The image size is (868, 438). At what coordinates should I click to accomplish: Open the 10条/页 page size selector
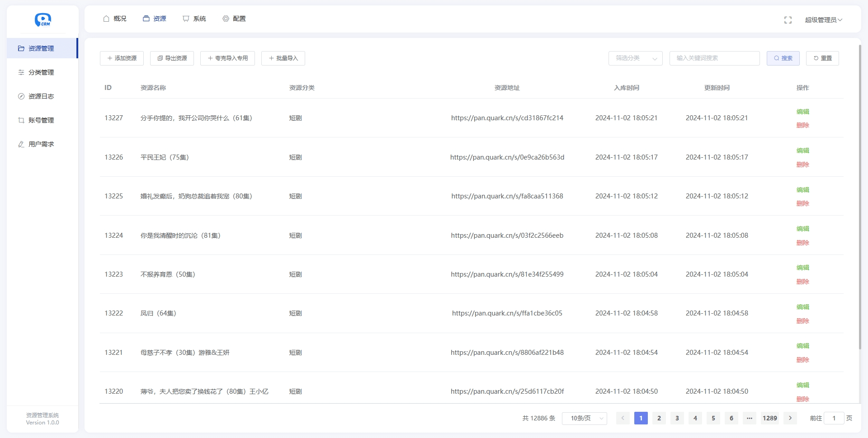[x=584, y=418]
